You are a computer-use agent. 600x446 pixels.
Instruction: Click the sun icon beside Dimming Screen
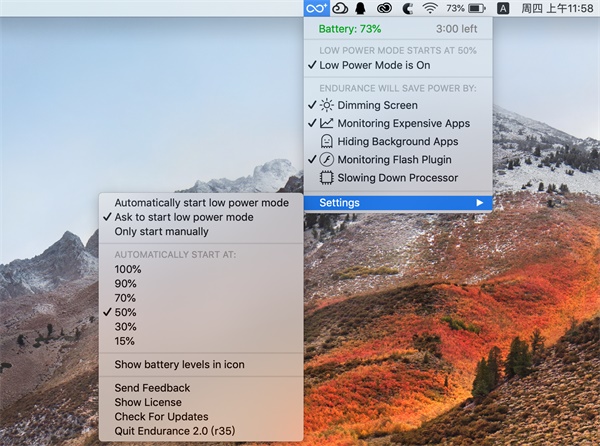(326, 105)
